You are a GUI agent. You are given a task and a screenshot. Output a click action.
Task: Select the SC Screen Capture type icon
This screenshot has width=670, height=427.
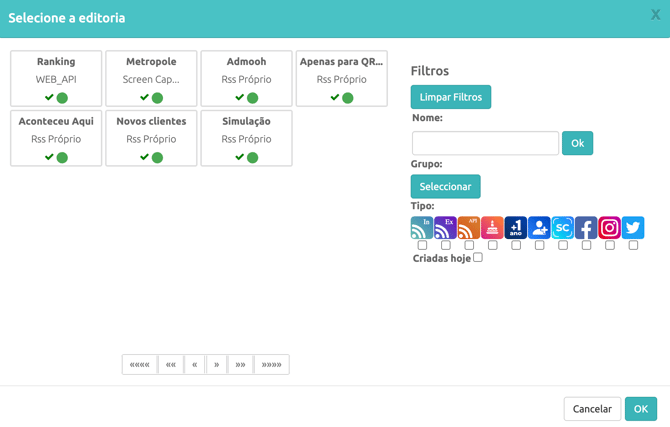[563, 227]
